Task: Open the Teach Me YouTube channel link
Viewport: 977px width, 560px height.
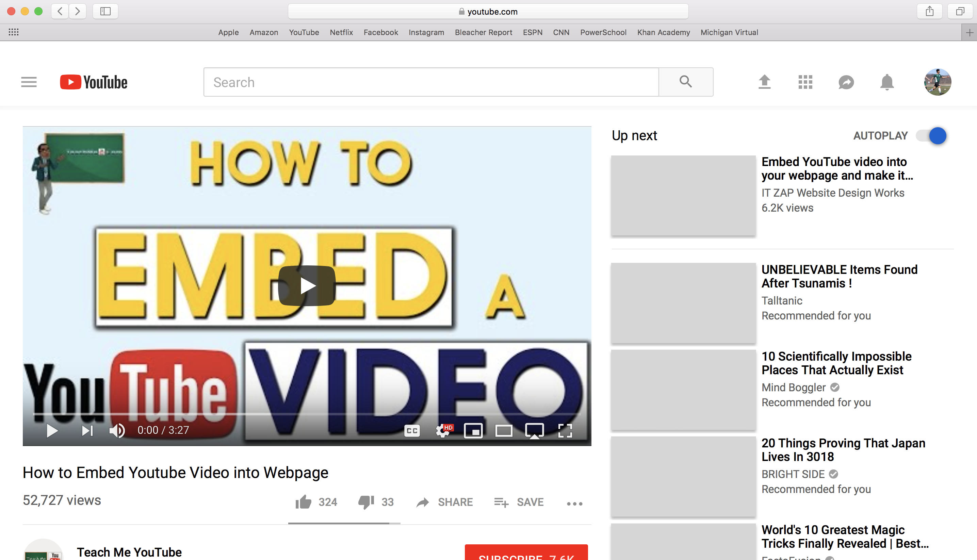Action: pos(129,552)
